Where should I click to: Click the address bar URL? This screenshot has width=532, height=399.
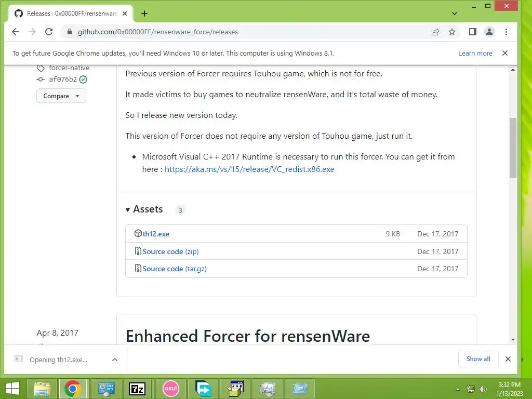(158, 32)
